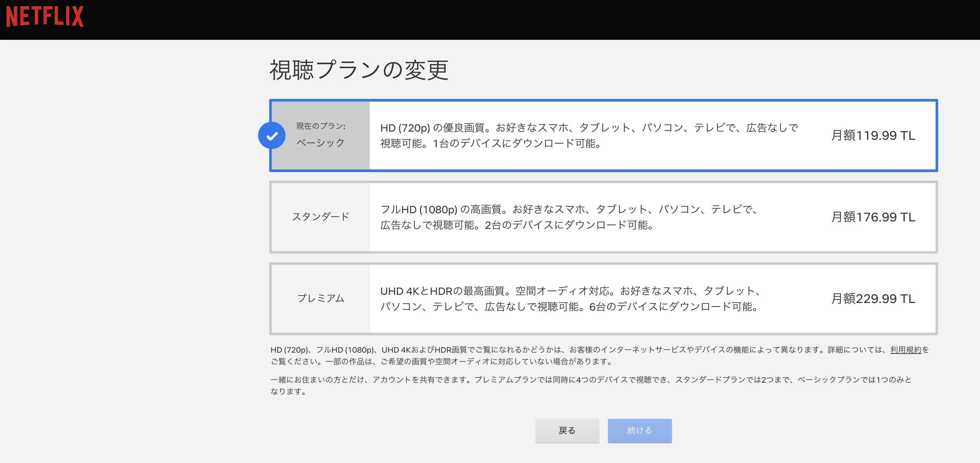980x463 pixels.
Task: Click the 月額229.99 TL price
Action: click(x=873, y=299)
